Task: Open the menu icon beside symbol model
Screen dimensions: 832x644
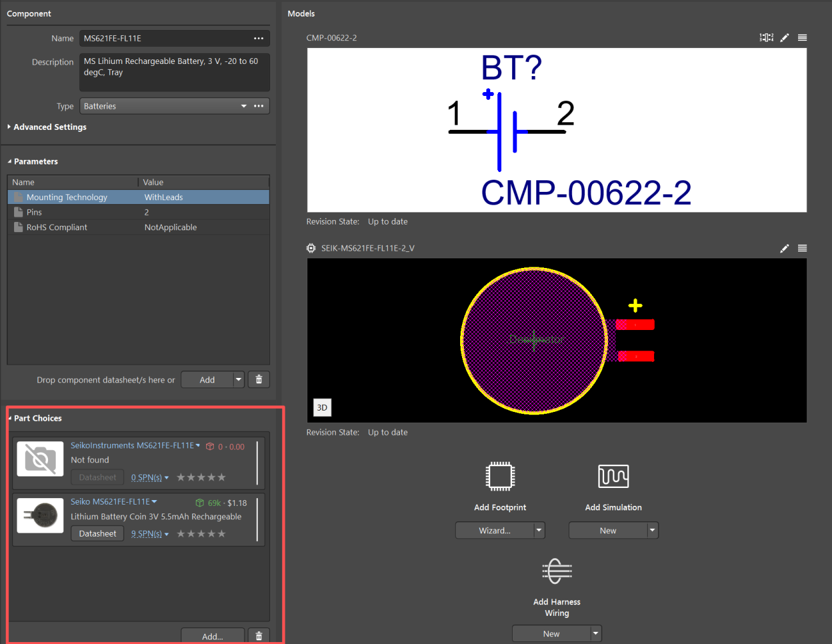Action: [802, 38]
